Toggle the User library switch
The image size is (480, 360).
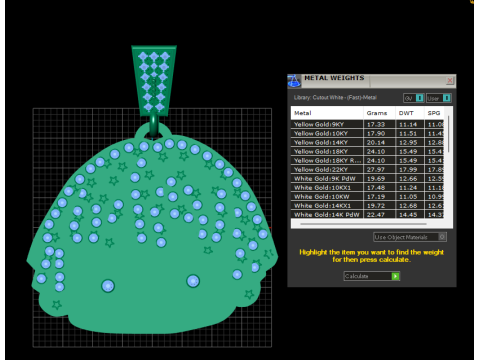coord(439,98)
